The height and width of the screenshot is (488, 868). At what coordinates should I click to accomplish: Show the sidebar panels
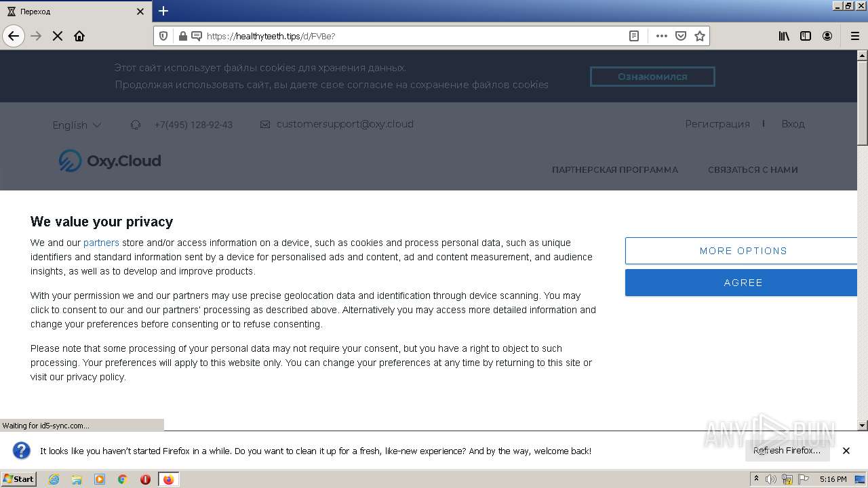click(806, 36)
